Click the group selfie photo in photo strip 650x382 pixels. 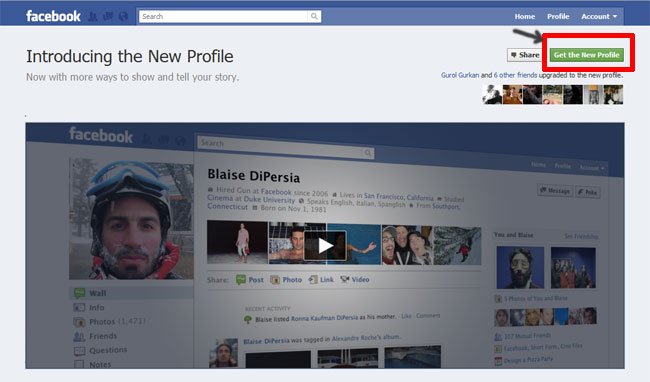(x=407, y=245)
